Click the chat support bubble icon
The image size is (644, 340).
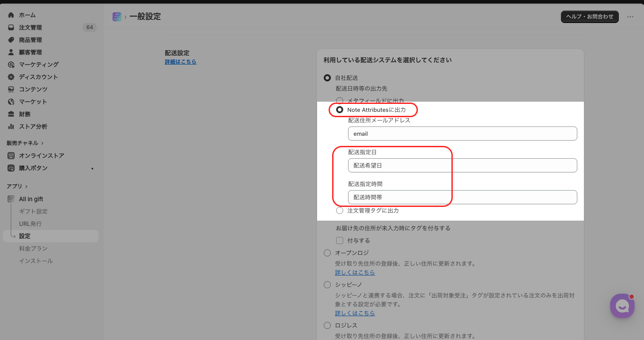pos(622,306)
